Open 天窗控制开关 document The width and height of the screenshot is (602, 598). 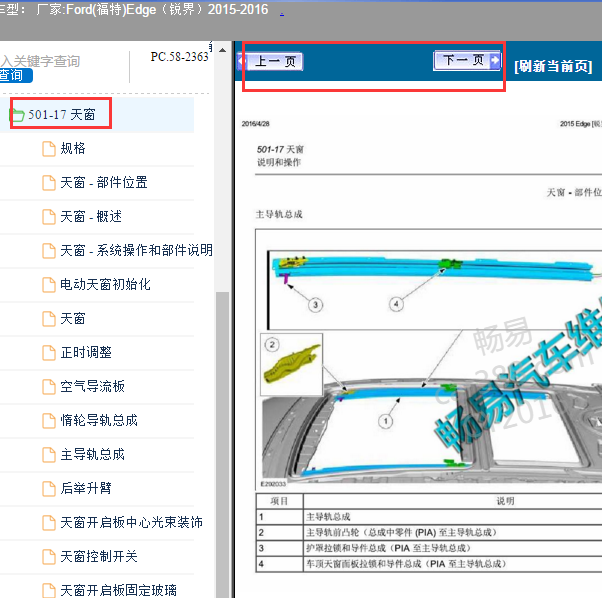coord(99,557)
